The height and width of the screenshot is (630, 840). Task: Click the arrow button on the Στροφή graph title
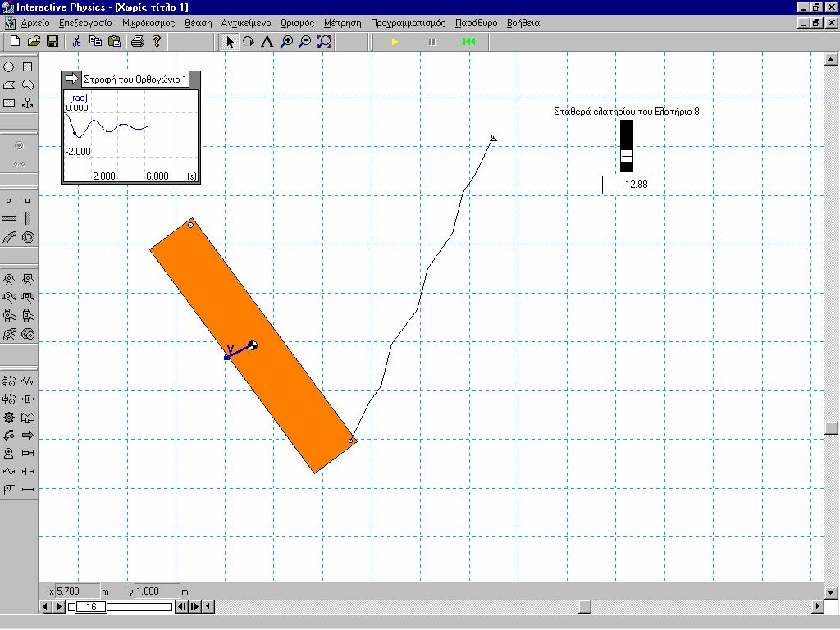[71, 80]
